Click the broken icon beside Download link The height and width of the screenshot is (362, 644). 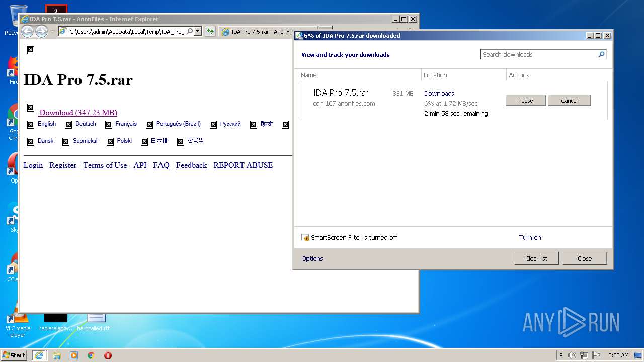31,107
